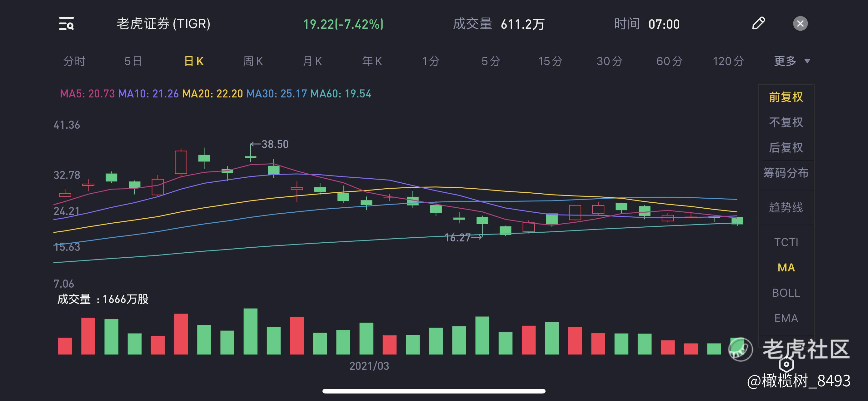Tap the hexagon settings icon
This screenshot has width=868, height=401.
tap(786, 364)
